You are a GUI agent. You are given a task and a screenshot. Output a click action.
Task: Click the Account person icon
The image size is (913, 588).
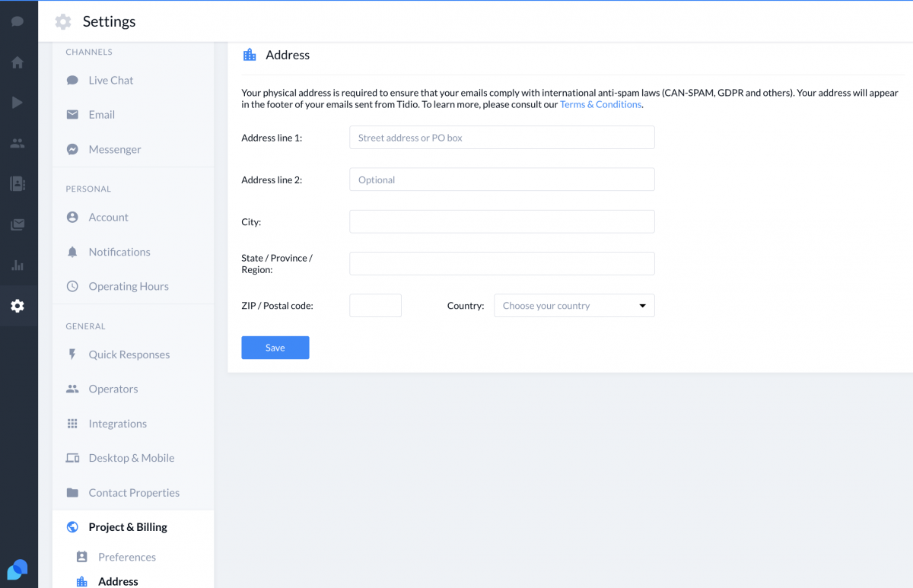(72, 217)
